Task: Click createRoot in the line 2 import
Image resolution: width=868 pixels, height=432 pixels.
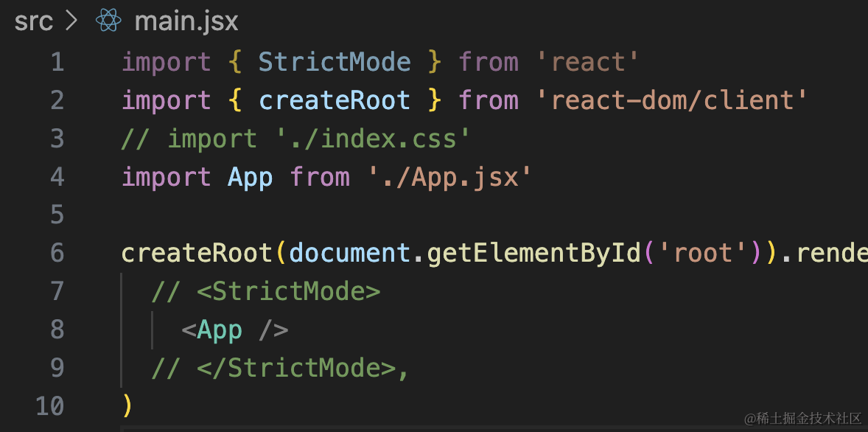Action: coord(335,100)
